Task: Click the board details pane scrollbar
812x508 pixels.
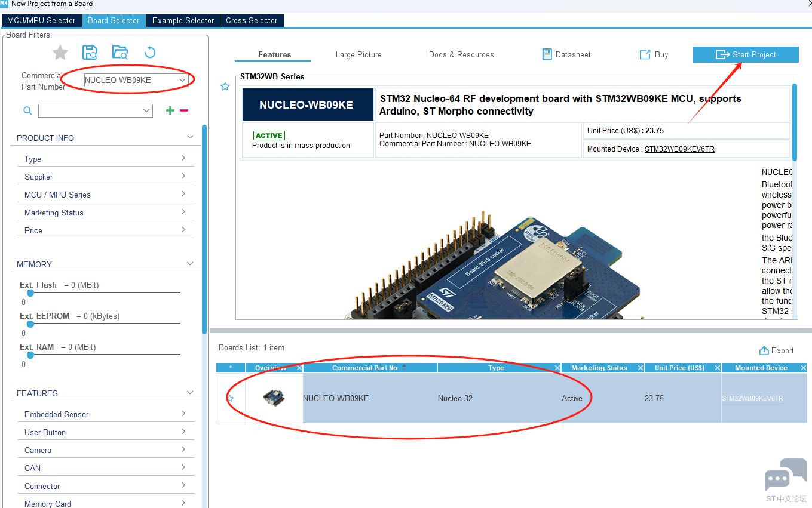Action: pyautogui.click(x=795, y=122)
